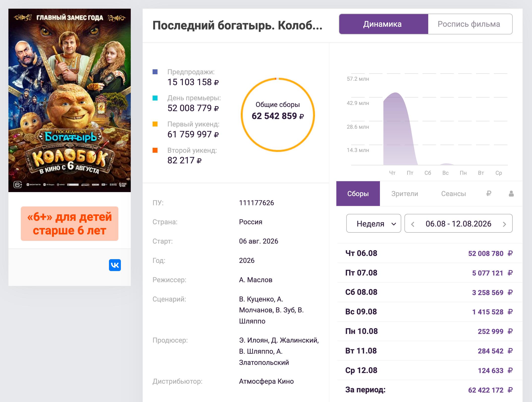Viewport: 532px width, 402px height.
Task: Click the VK share icon
Action: coord(115,265)
